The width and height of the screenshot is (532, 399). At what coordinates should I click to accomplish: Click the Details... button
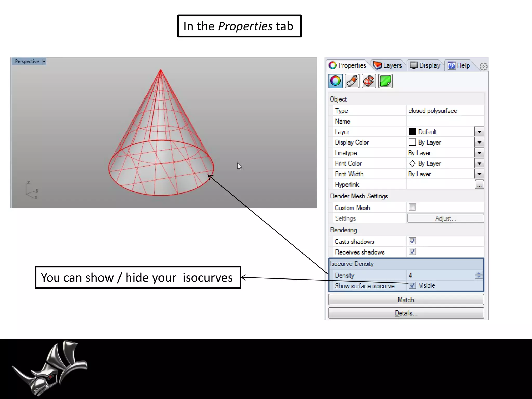click(x=406, y=313)
